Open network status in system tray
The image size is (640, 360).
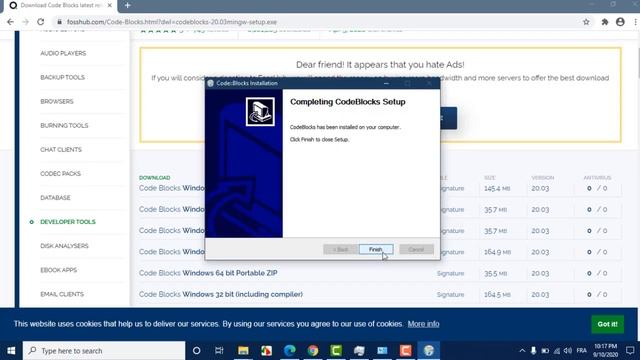(557, 351)
